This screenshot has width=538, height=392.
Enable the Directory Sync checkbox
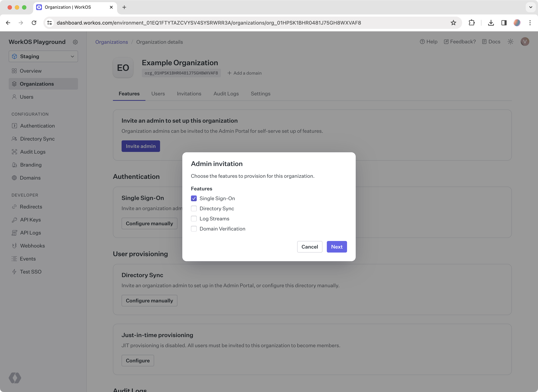[x=193, y=208]
